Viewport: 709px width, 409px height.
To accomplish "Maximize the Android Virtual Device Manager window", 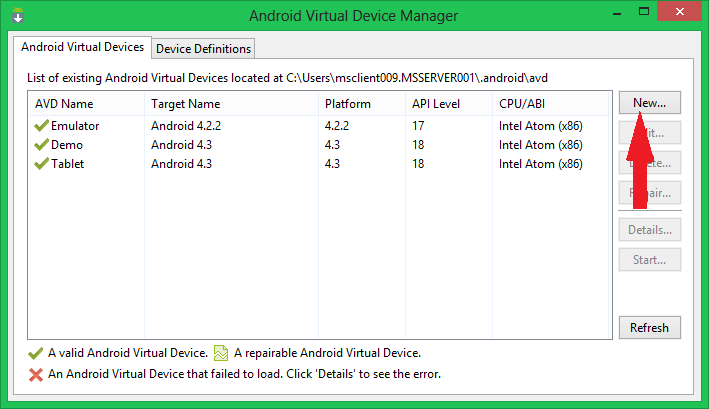I will pyautogui.click(x=644, y=11).
